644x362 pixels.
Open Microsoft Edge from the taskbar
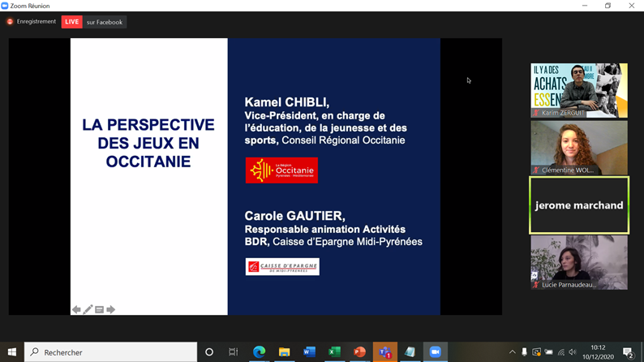click(260, 352)
